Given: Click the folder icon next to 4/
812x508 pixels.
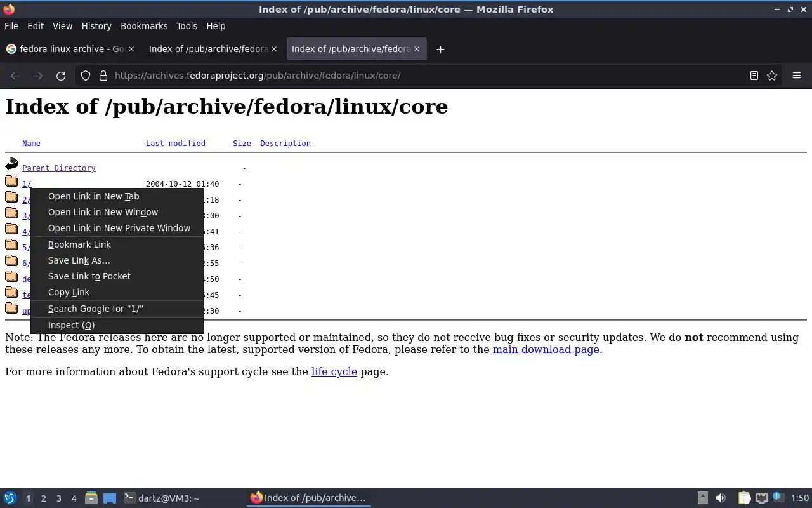Looking at the screenshot, I should tap(11, 229).
